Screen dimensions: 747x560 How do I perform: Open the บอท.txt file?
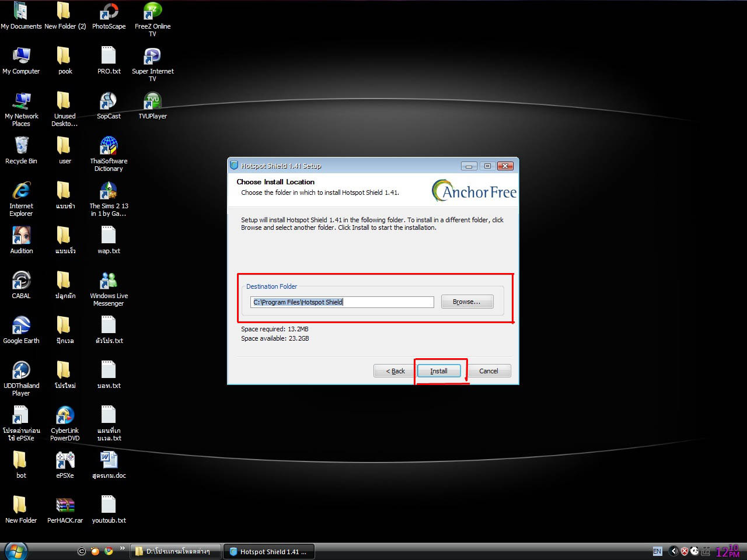coord(109,375)
